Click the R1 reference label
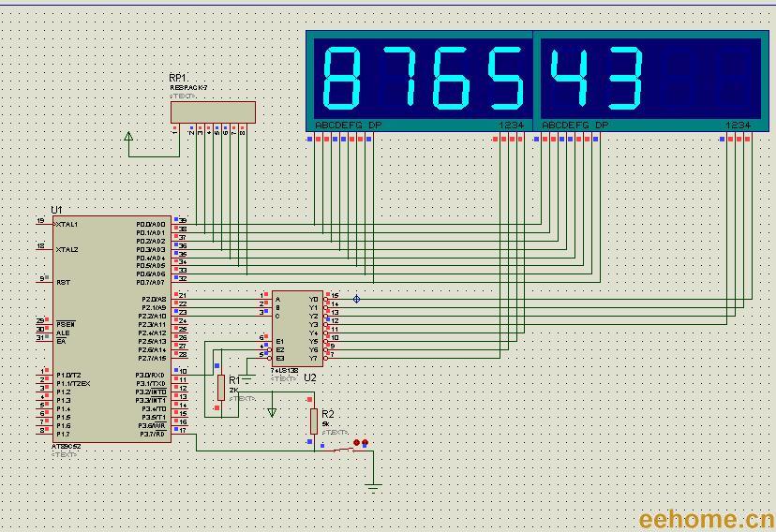The height and width of the screenshot is (532, 776). pos(234,380)
